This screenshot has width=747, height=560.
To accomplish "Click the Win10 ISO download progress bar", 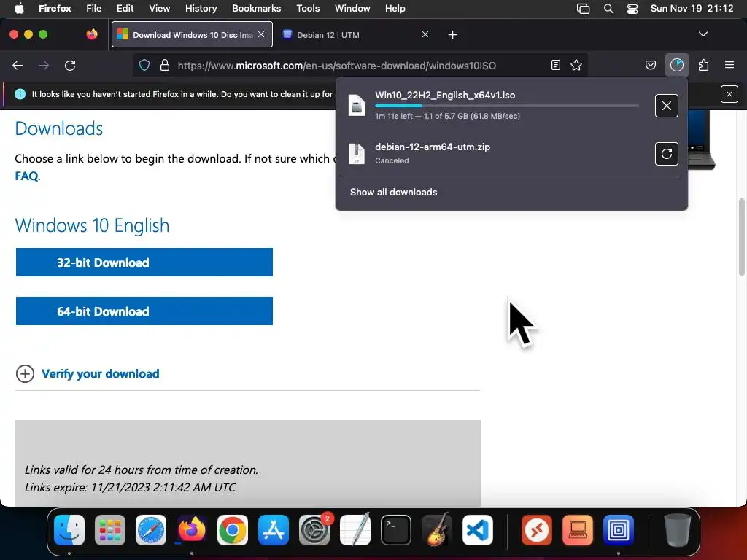I will pos(507,106).
